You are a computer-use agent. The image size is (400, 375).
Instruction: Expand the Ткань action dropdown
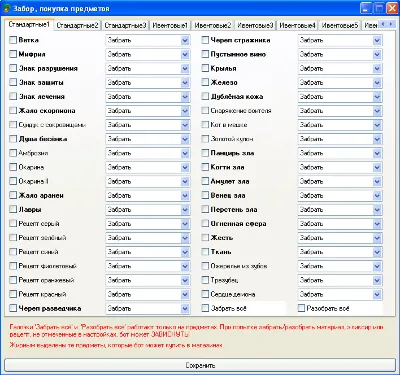click(x=377, y=252)
